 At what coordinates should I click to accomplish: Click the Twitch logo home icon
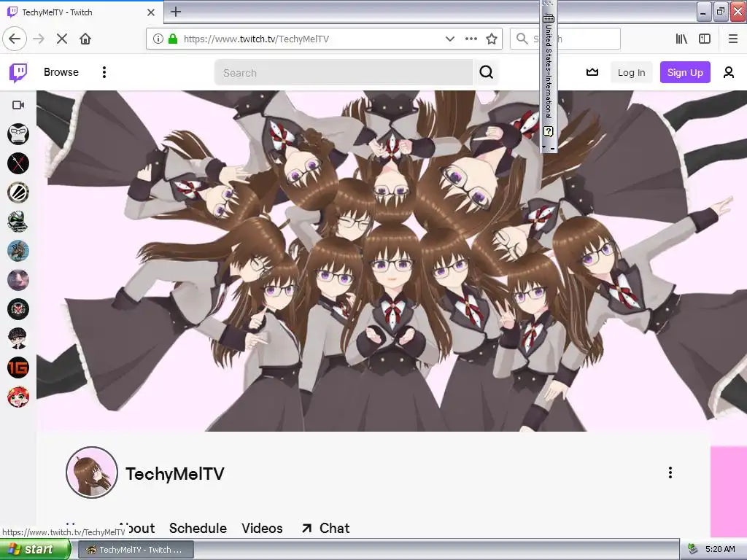point(18,72)
